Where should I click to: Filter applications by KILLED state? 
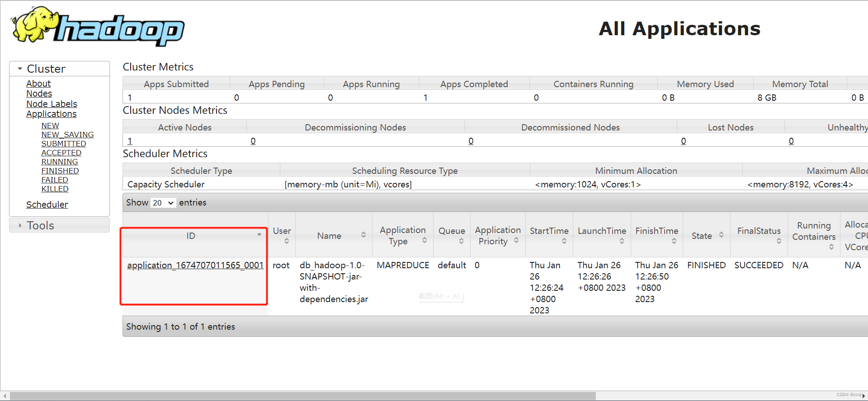coord(55,189)
